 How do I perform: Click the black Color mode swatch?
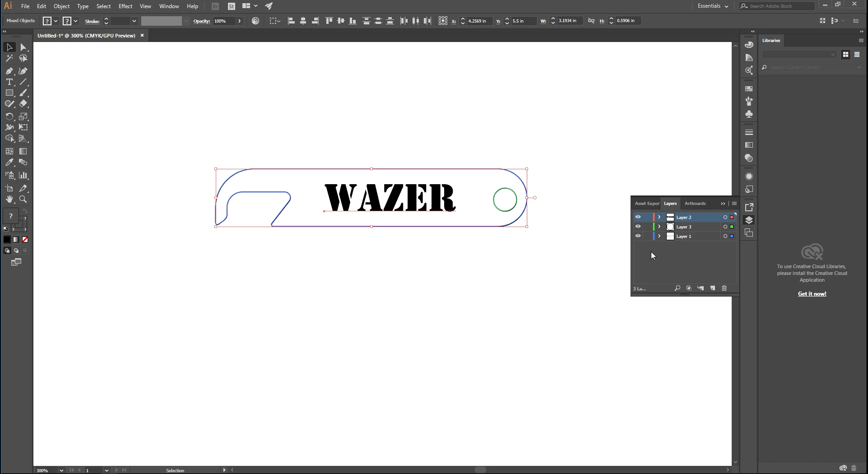[x=7, y=240]
